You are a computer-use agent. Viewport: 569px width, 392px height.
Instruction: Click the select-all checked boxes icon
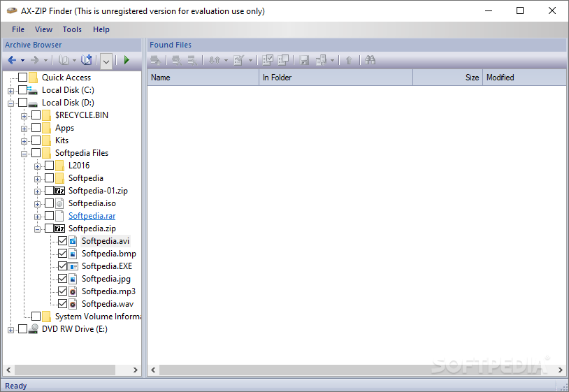click(268, 60)
